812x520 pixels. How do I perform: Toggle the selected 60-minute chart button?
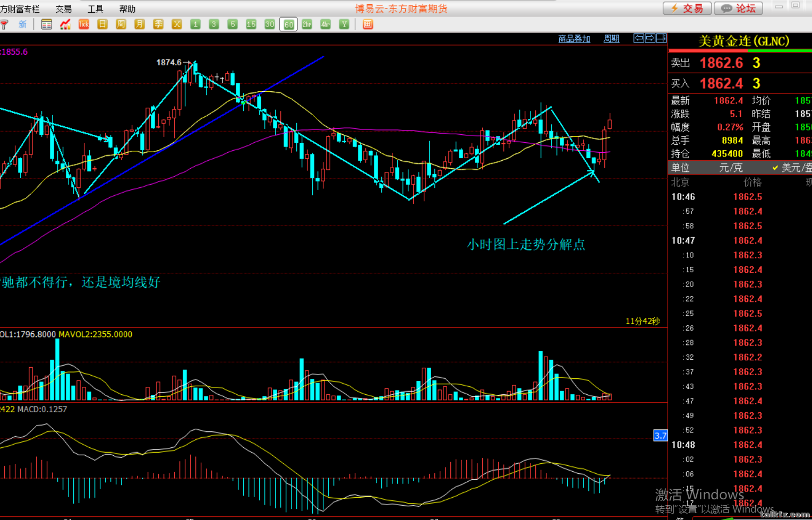[288, 24]
